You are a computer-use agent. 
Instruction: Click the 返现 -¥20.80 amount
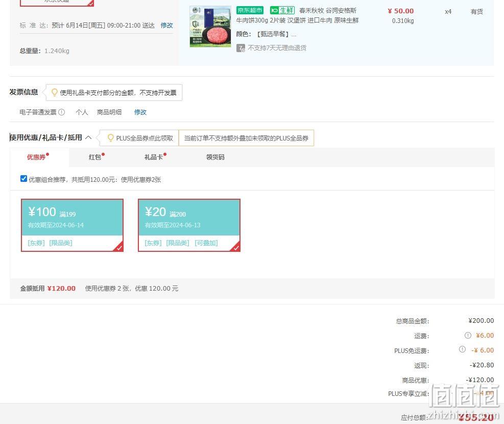pyautogui.click(x=482, y=365)
